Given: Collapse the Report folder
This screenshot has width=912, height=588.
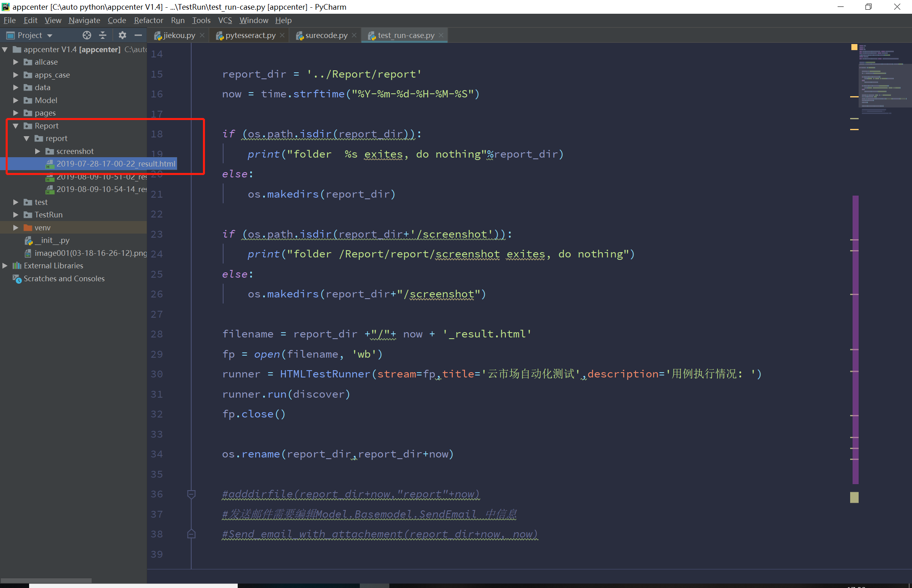Looking at the screenshot, I should coord(16,126).
